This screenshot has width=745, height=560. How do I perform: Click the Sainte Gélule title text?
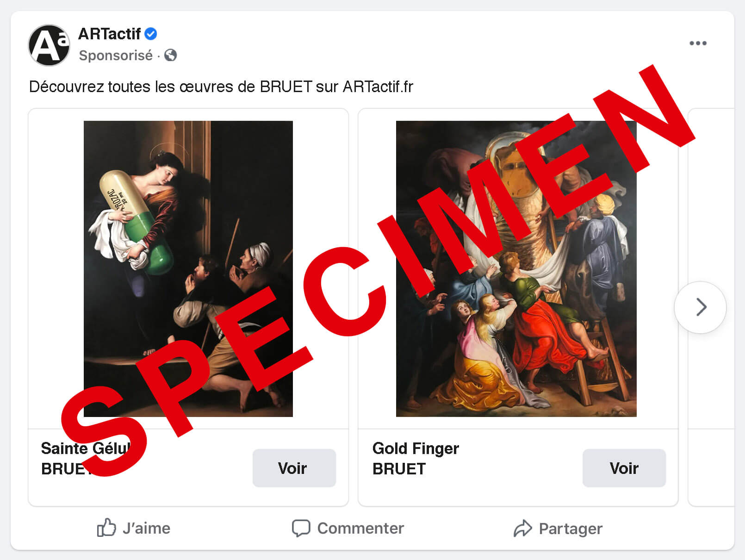pyautogui.click(x=87, y=448)
